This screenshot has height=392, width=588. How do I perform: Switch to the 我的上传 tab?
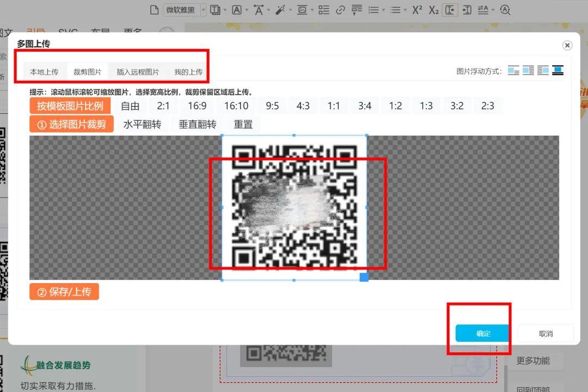tap(188, 72)
